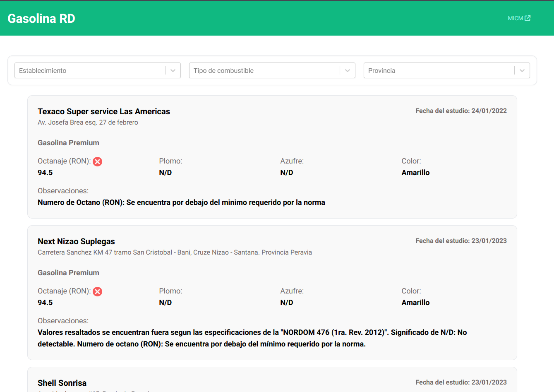554x392 pixels.
Task: Select the Shell Sonrisa station title
Action: 62,383
